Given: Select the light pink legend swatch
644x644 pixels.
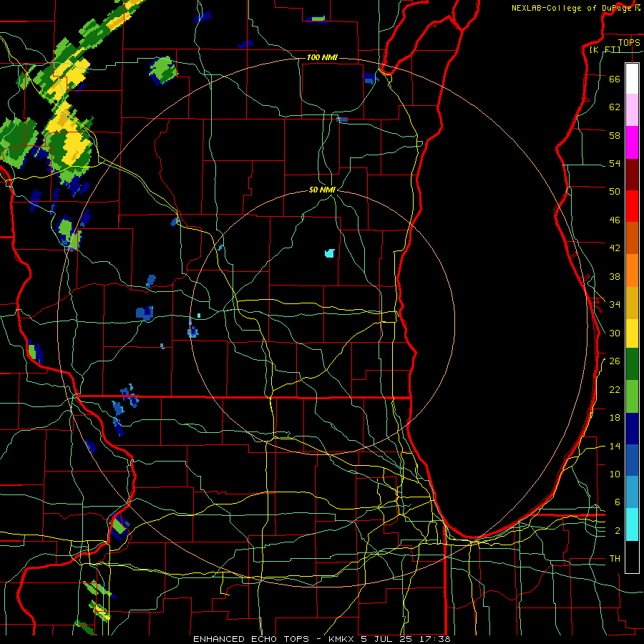Looking at the screenshot, I should (x=632, y=110).
